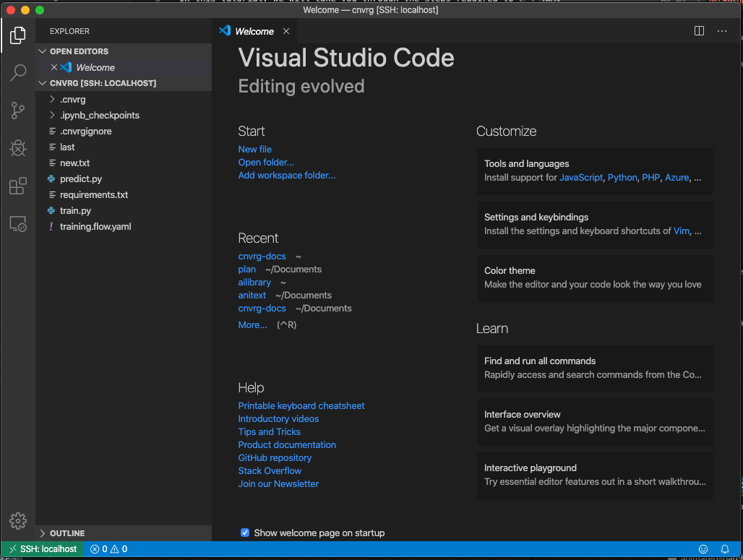Open the Extensions view icon
The image size is (743, 560).
point(18,186)
